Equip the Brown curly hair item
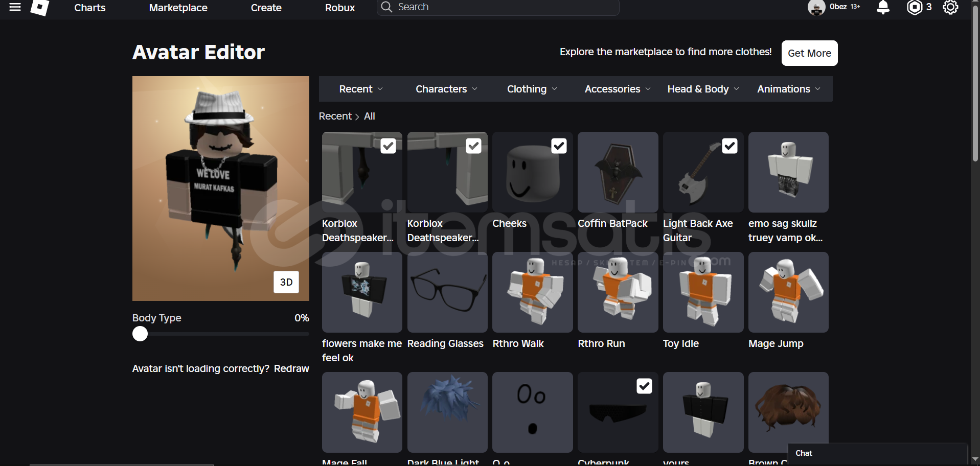This screenshot has width=980, height=466. click(788, 412)
